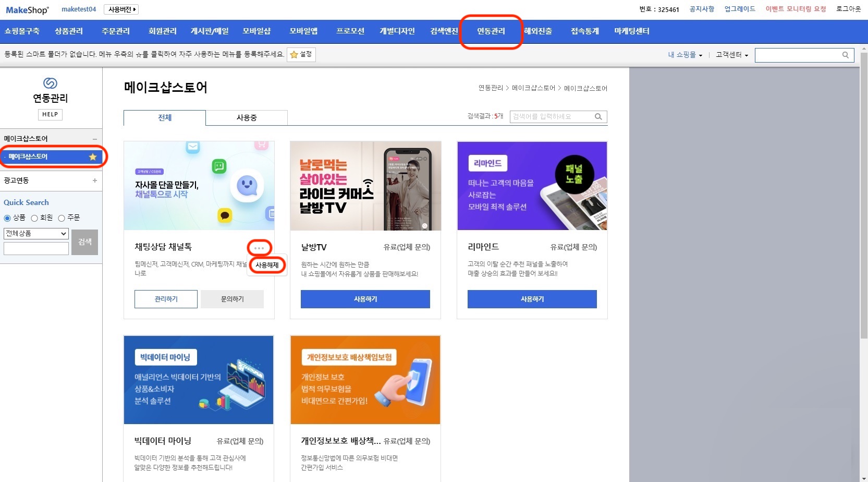Open 모바일샵 menu
The image size is (868, 482).
tap(256, 31)
